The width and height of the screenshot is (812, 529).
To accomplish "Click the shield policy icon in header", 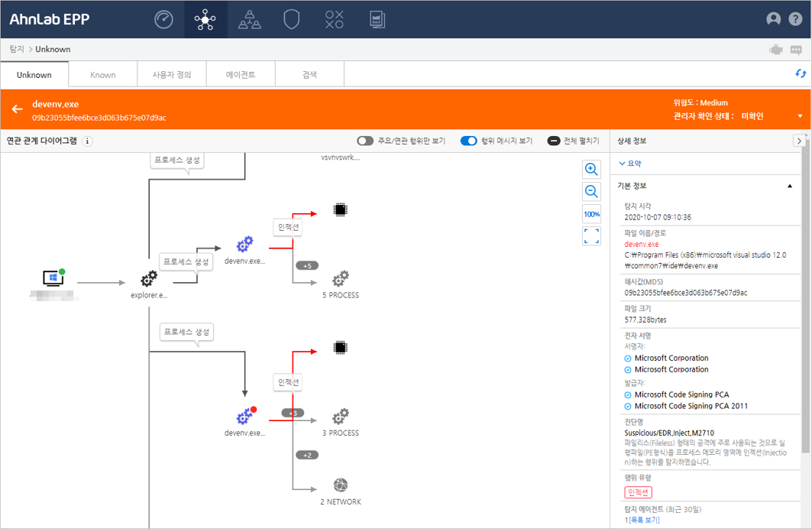I will tap(291, 19).
